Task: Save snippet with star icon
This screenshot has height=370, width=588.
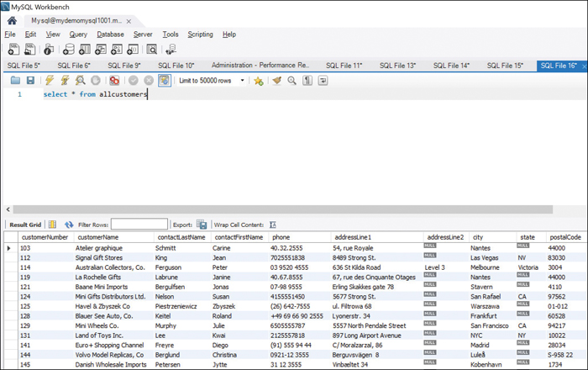Action: tap(259, 81)
